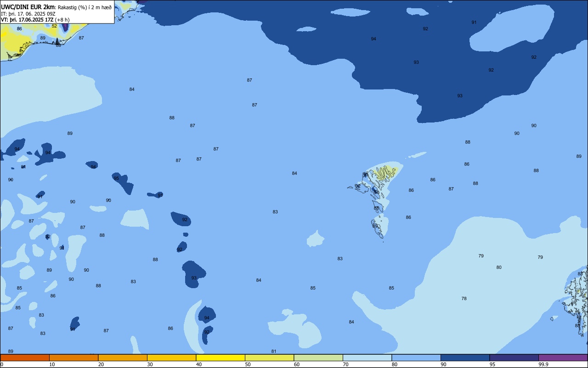Click the 'VT: þri. 17.06.2025 17Z (+8 h)' line
Viewport: 588px width, 368px height.
point(35,20)
